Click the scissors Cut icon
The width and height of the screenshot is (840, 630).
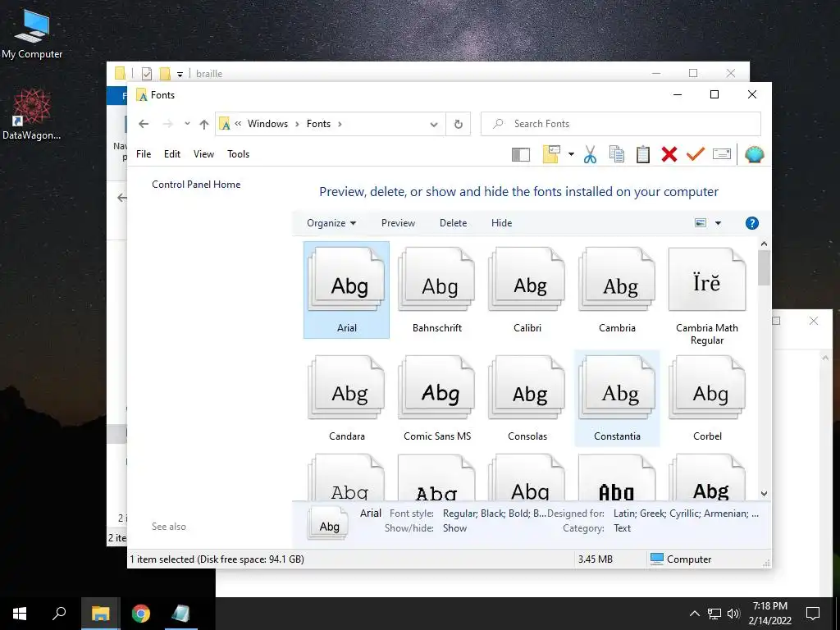pos(590,154)
